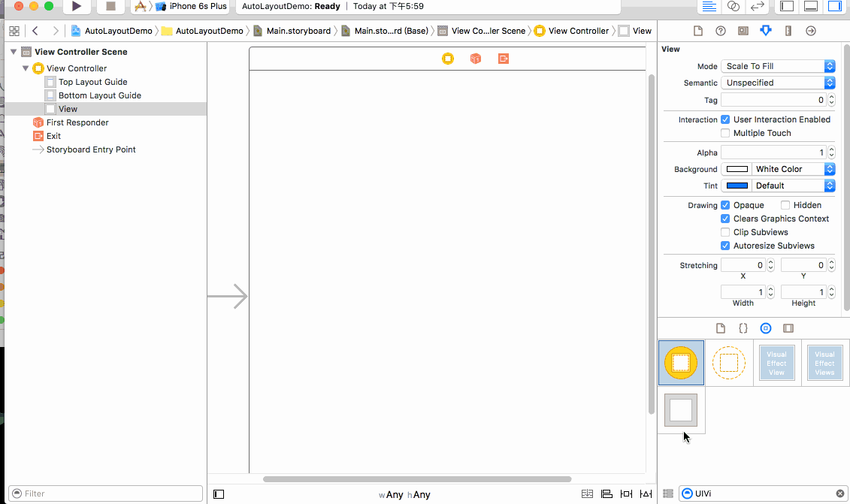Open the Mode dropdown
The image size is (850, 504).
[x=778, y=66]
